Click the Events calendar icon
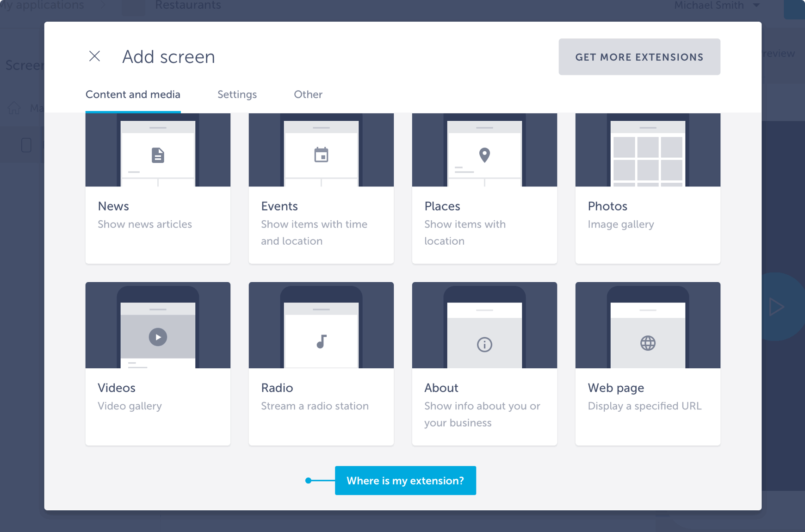 point(321,155)
